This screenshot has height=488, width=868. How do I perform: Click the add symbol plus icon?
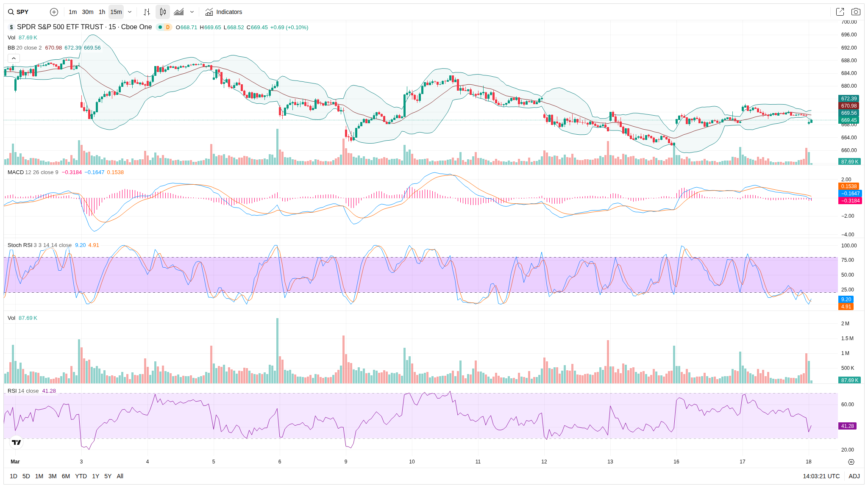pos(54,12)
